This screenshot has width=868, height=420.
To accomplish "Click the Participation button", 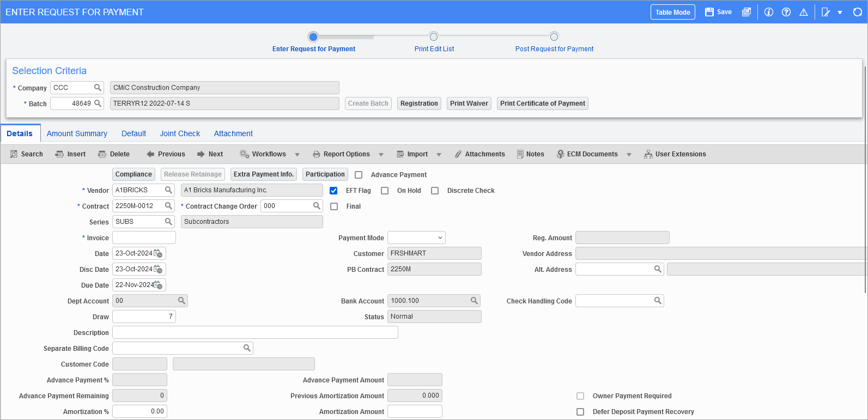I will pos(325,174).
